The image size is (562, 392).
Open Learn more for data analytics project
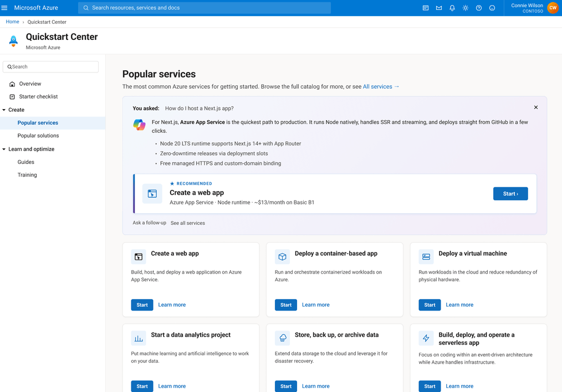(x=172, y=386)
